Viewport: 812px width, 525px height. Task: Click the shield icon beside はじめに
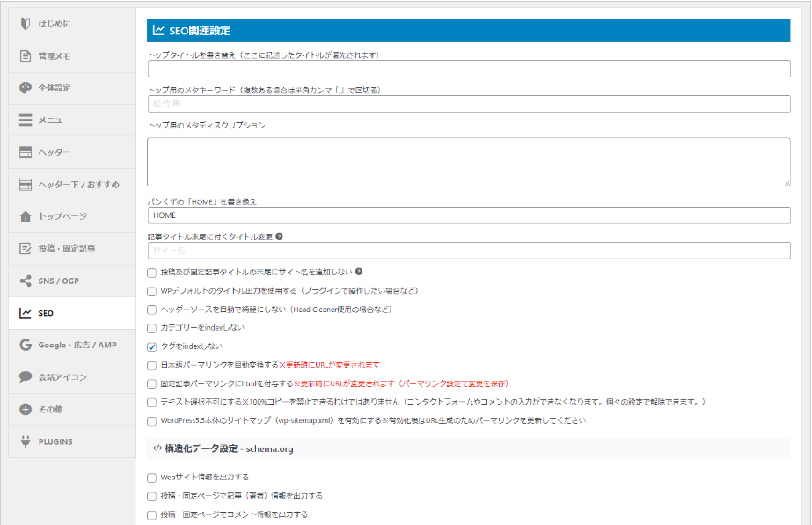(26, 24)
